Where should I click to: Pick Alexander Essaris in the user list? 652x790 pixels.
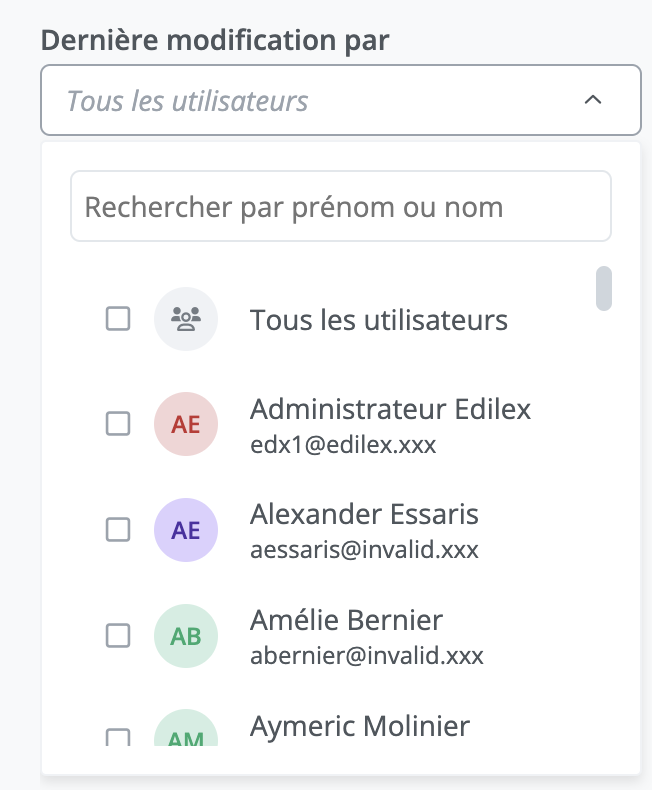point(364,515)
